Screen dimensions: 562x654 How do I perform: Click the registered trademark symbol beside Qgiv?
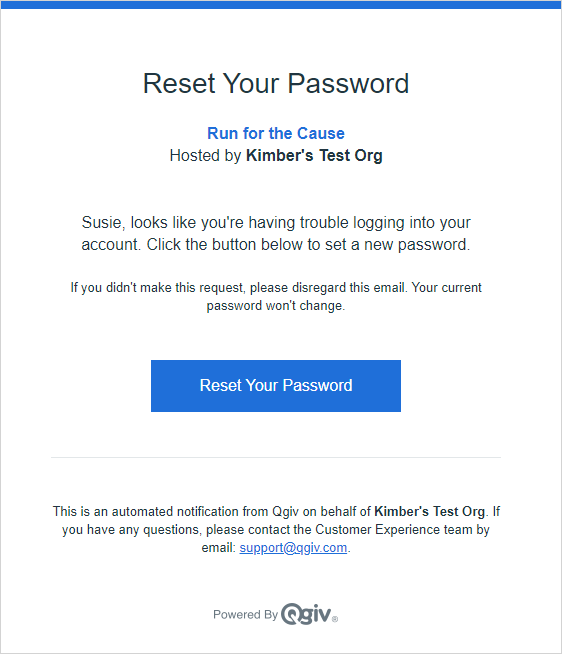(x=335, y=619)
